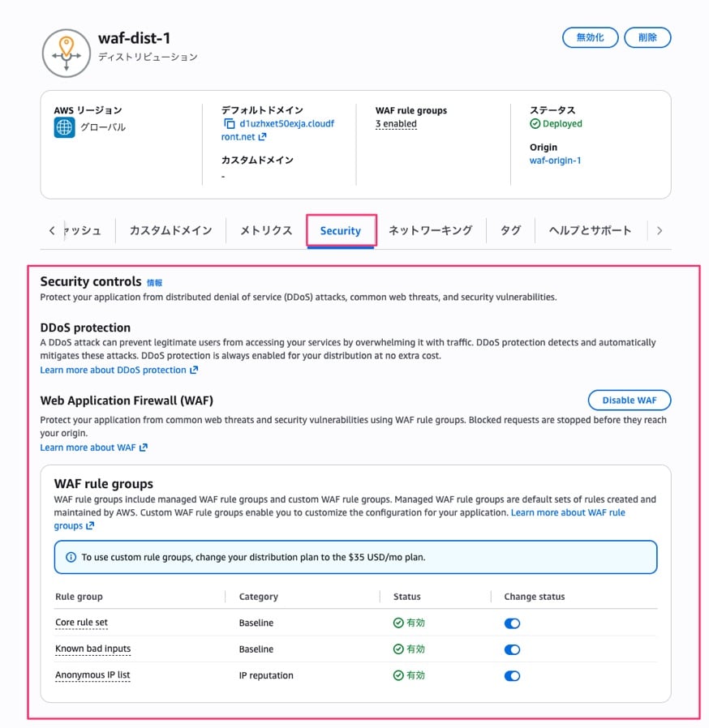The image size is (709, 728).
Task: Open the waf-origin-1 origin link
Action: [555, 161]
